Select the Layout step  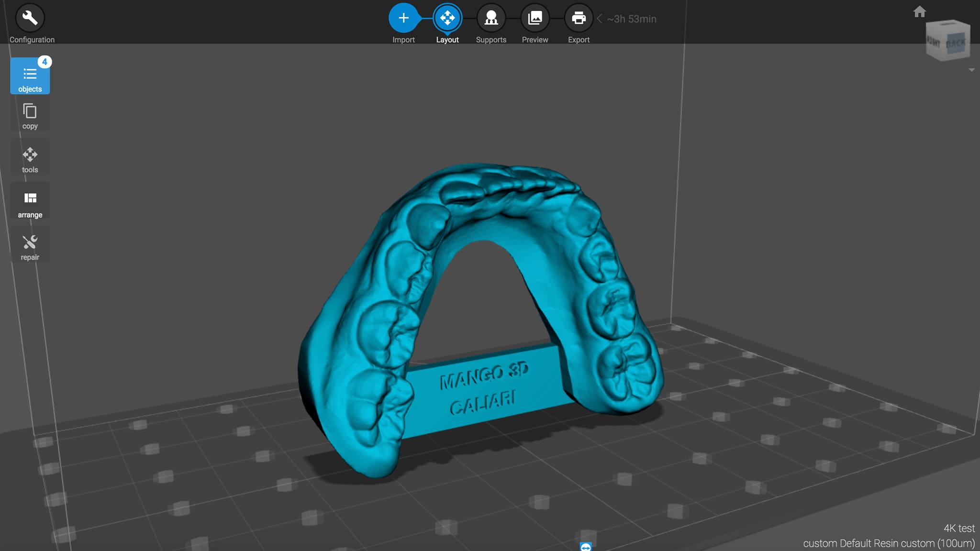click(447, 18)
